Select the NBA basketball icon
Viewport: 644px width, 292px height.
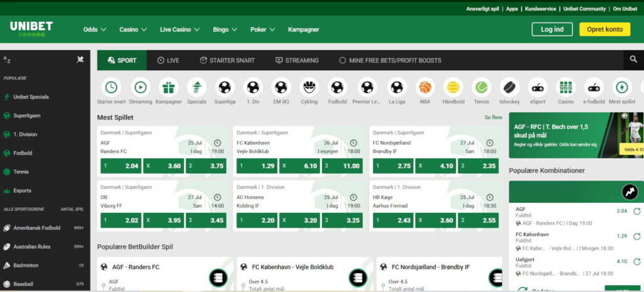pos(425,87)
